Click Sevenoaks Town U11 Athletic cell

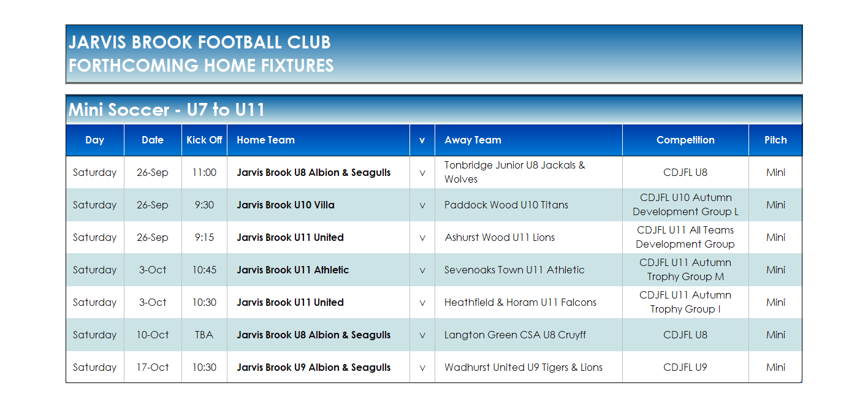pos(528,270)
